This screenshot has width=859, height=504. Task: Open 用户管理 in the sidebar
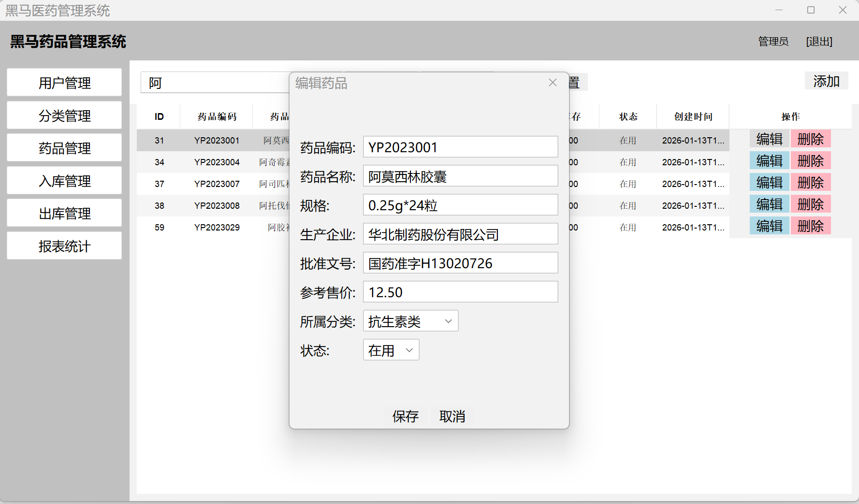[64, 83]
